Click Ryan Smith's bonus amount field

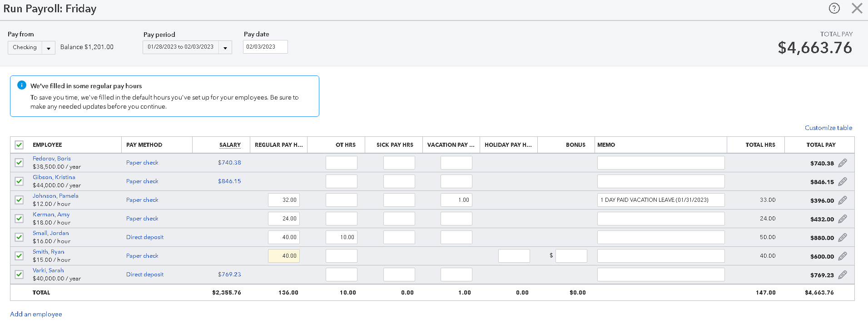[571, 256]
